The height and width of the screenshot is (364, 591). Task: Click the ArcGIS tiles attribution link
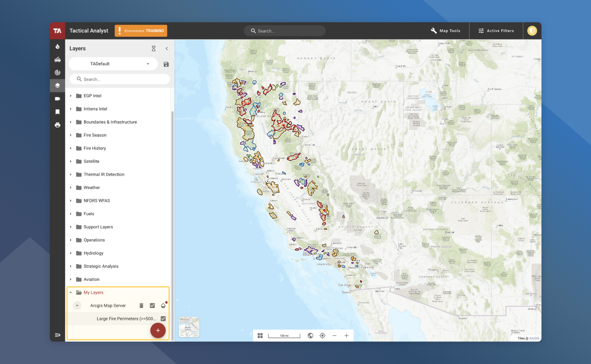coord(534,338)
